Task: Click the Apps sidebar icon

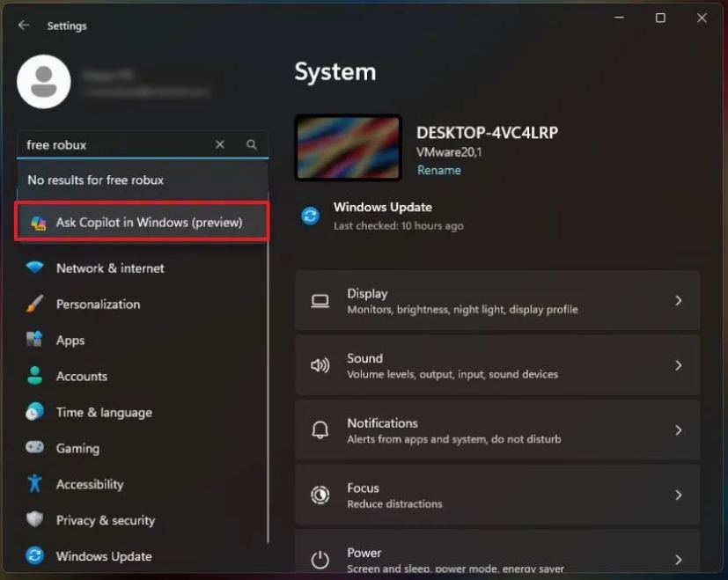Action: [x=35, y=340]
